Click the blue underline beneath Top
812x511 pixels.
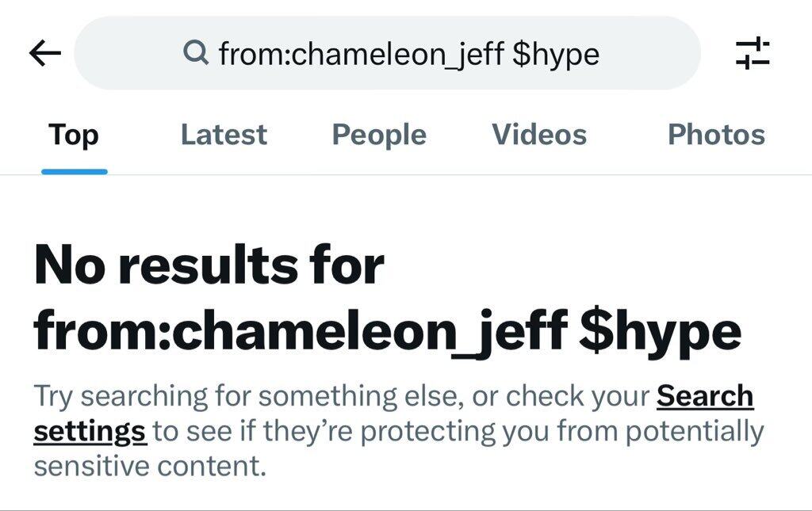click(x=74, y=171)
